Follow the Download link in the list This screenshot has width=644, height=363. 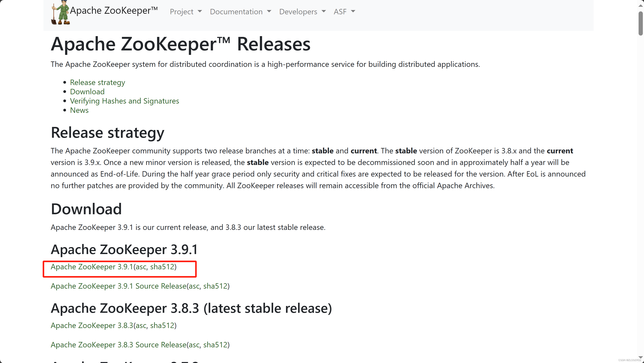(87, 92)
